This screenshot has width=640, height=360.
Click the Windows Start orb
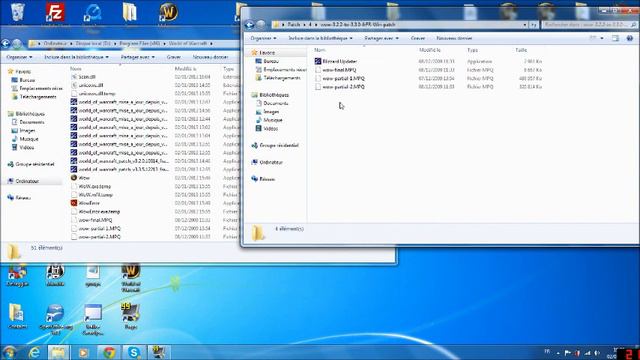[x=9, y=353]
